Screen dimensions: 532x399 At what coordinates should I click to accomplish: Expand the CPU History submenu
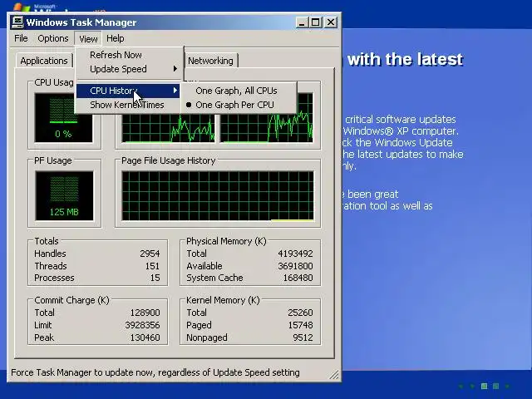(x=128, y=91)
